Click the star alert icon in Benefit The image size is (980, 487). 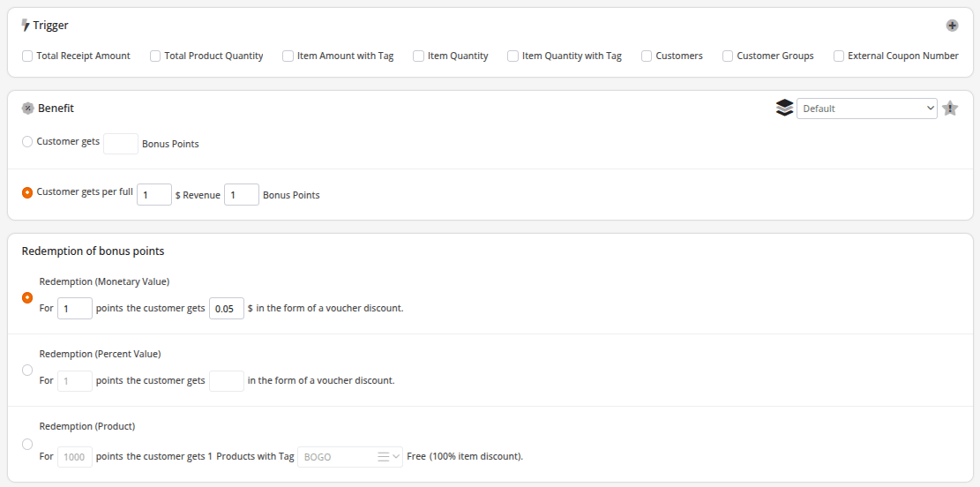coord(950,109)
